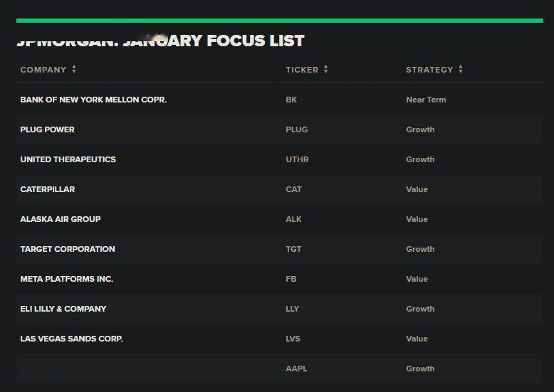Click the January Focus List heading

160,41
